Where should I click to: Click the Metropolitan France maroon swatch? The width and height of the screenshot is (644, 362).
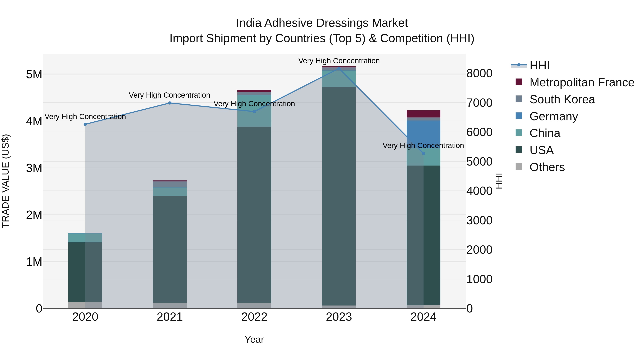coord(519,82)
